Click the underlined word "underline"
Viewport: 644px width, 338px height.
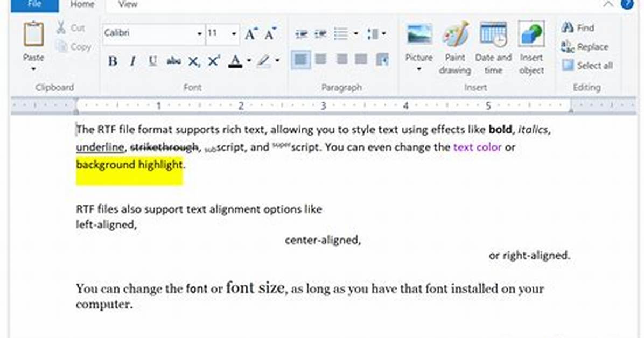tap(100, 147)
